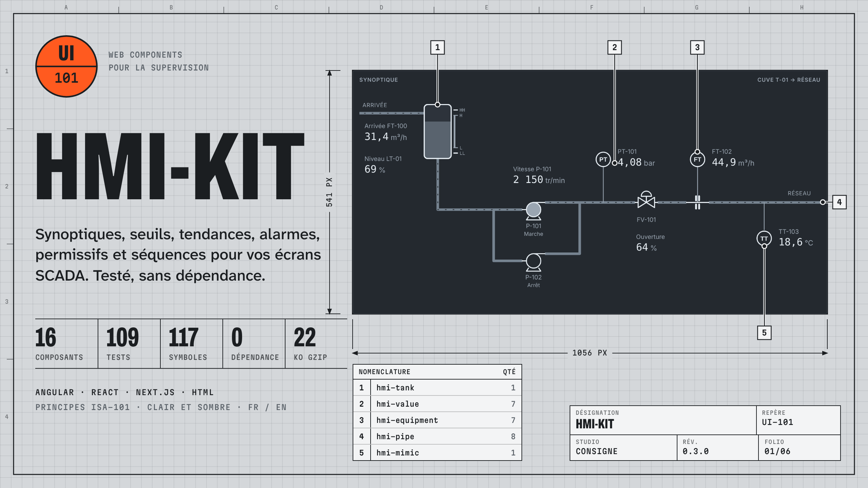Click the LL low-low level marker

pos(460,154)
